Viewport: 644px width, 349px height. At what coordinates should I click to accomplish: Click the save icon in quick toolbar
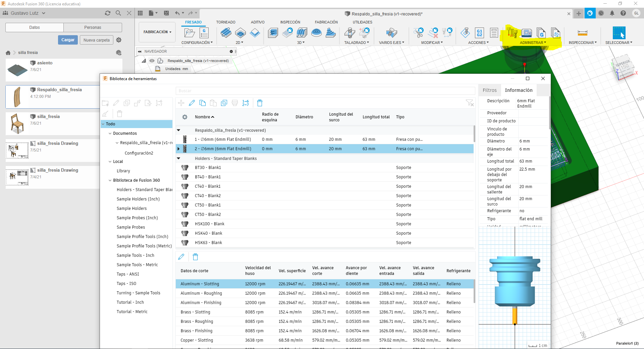[x=166, y=13]
